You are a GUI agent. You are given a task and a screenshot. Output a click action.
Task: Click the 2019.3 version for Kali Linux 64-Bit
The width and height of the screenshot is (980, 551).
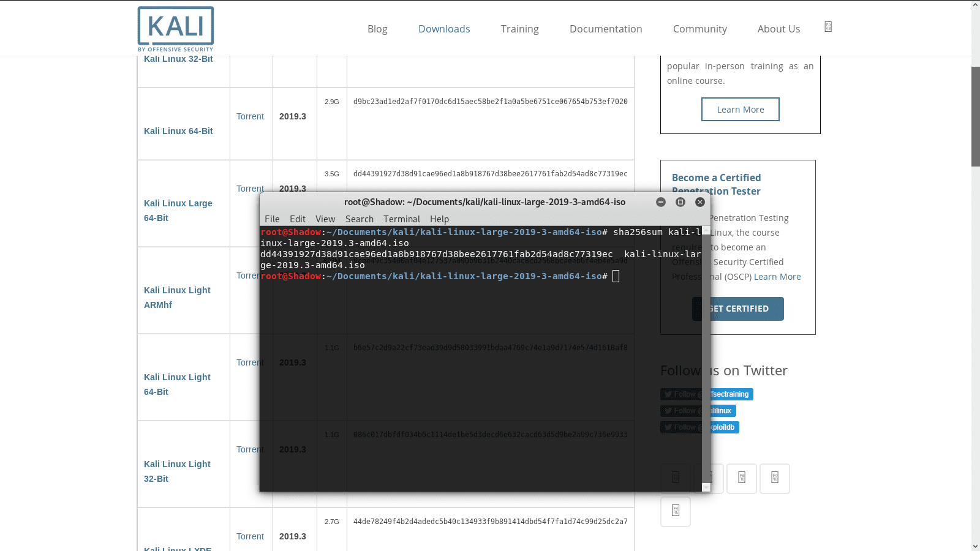tap(293, 116)
